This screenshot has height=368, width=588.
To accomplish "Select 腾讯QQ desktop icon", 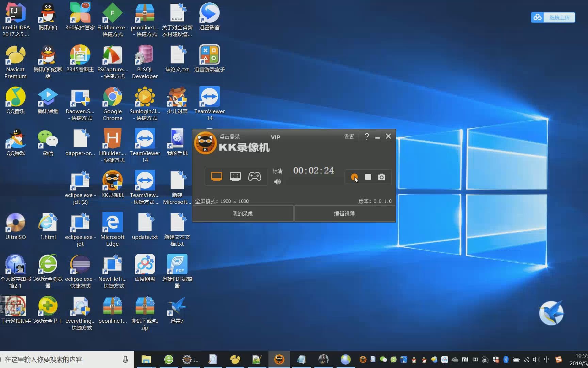I will [x=48, y=16].
